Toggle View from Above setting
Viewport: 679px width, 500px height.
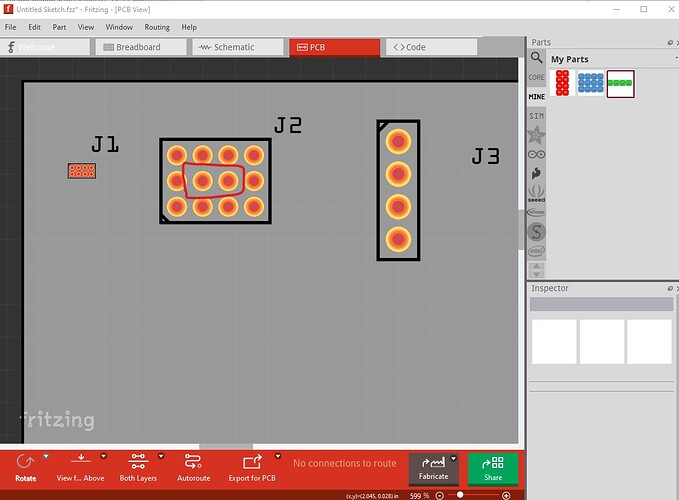coord(81,461)
